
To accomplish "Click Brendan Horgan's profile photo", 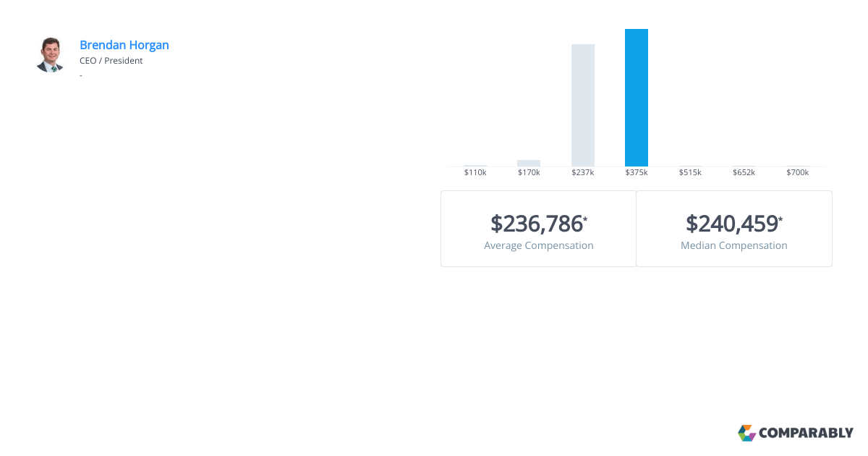I will click(x=50, y=55).
